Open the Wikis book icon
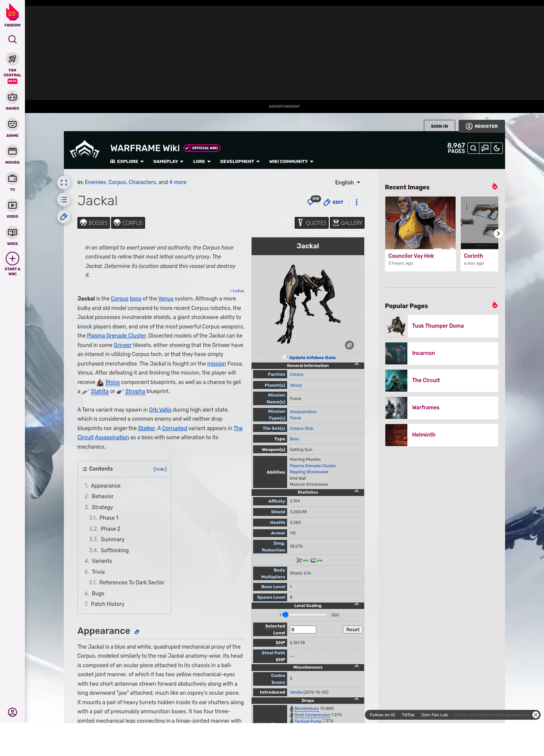This screenshot has width=544, height=756. click(x=12, y=232)
